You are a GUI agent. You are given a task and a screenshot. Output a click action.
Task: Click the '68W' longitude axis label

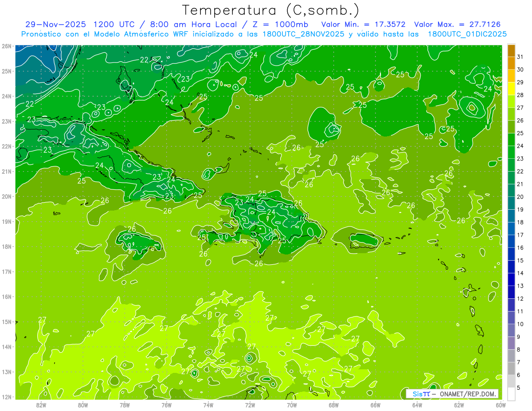[x=333, y=405]
